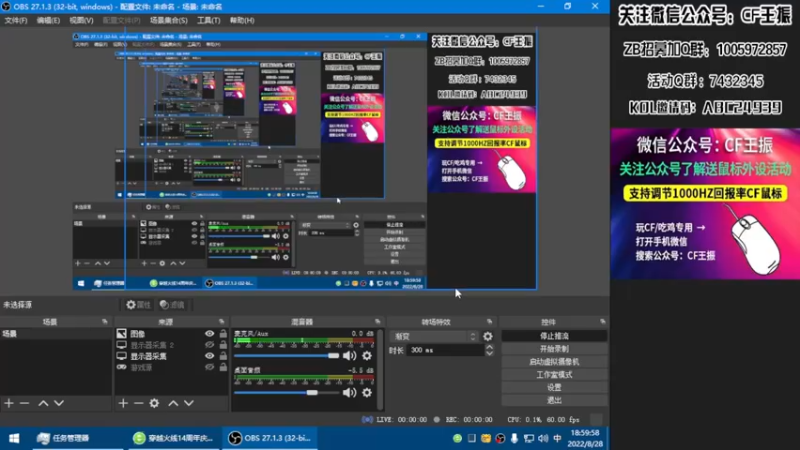
Task: Show the 显示器采集 2 source with its eye icon
Action: pos(209,345)
